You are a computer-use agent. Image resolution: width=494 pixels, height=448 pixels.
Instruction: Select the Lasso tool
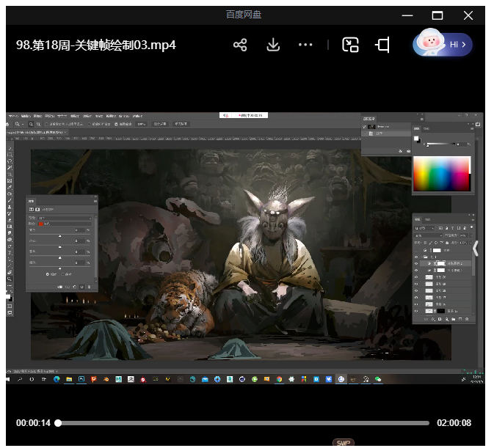[10, 161]
